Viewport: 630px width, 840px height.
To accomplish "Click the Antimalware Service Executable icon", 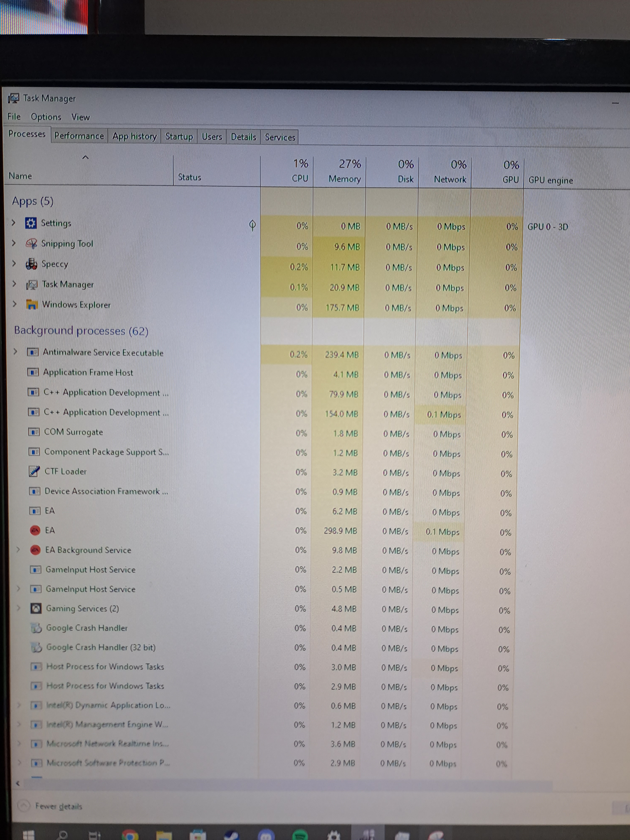I will click(33, 352).
